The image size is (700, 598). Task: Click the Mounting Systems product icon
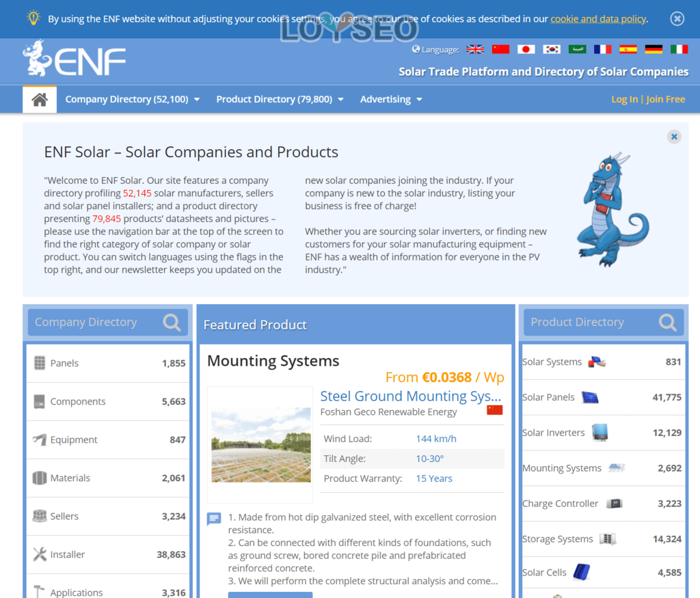pos(617,467)
